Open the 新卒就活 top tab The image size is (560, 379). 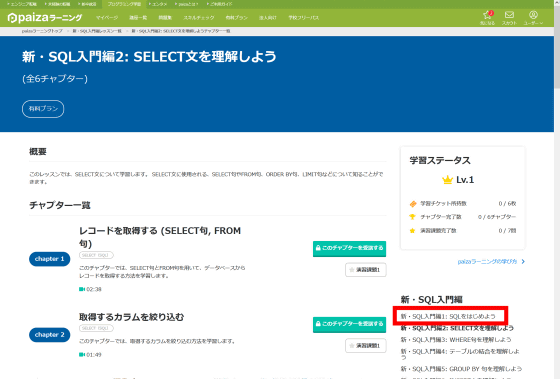coord(87,4)
